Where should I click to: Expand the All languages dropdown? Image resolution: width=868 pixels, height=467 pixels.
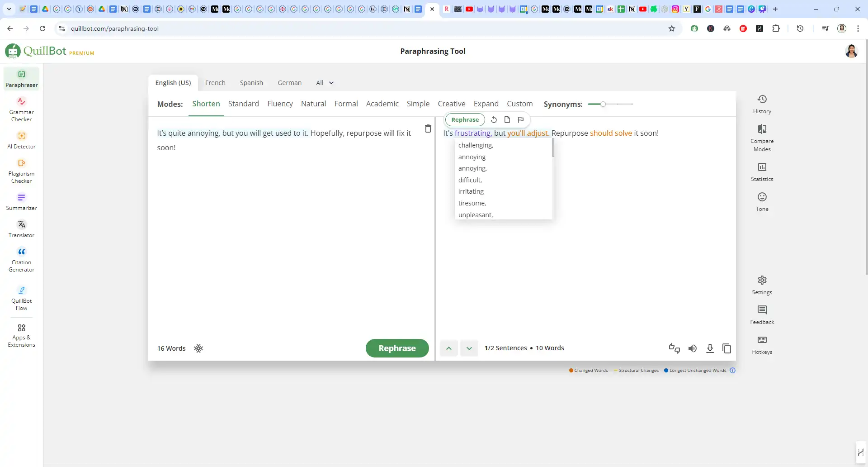click(325, 83)
